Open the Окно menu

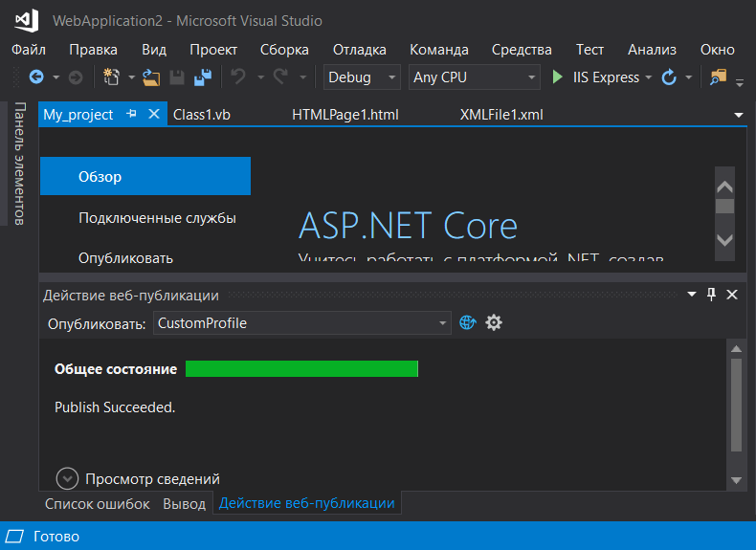(x=717, y=50)
